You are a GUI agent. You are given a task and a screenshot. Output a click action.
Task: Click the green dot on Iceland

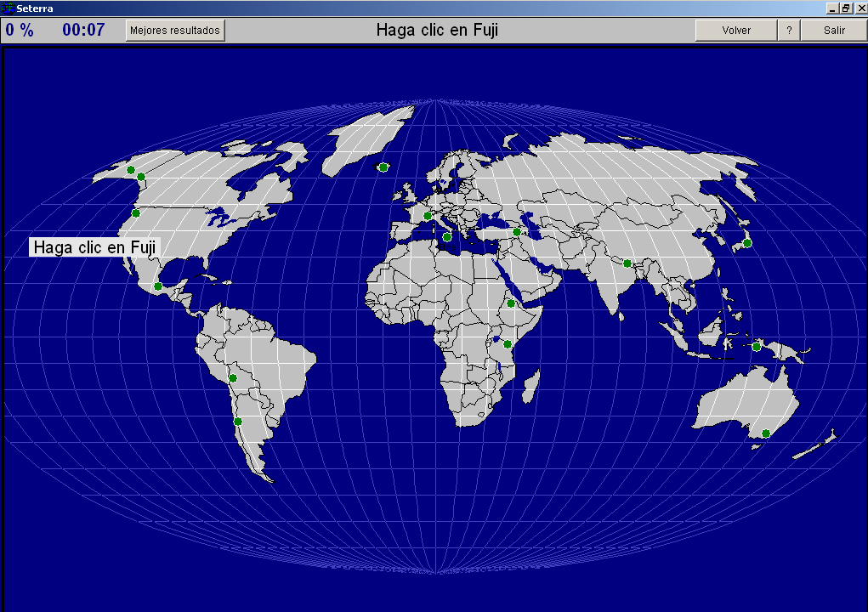(x=383, y=167)
